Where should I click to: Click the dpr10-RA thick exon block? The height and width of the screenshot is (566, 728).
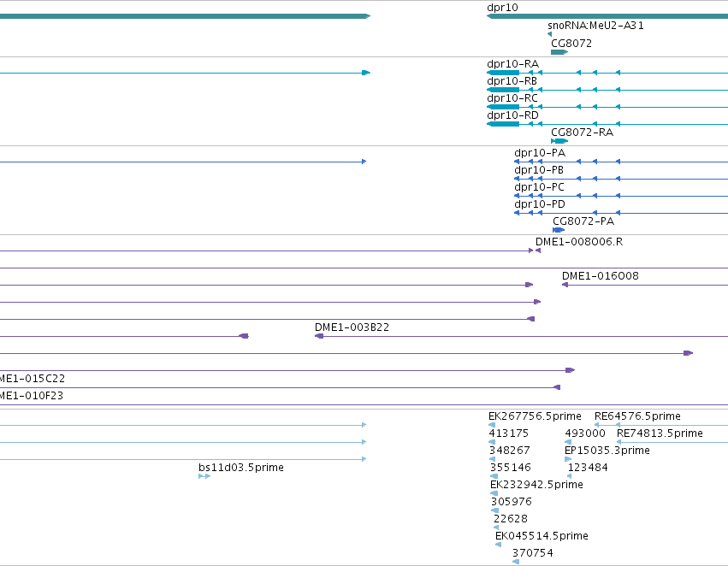click(x=503, y=73)
